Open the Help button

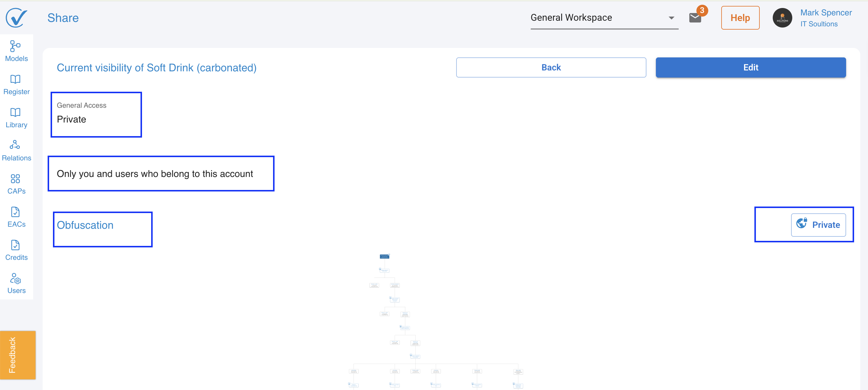[x=740, y=18]
